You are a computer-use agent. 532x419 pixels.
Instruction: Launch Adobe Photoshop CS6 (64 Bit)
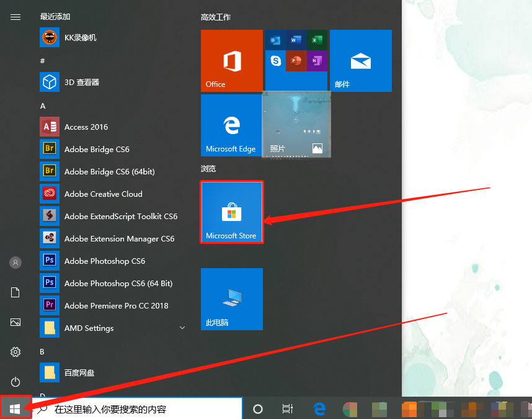pyautogui.click(x=118, y=284)
